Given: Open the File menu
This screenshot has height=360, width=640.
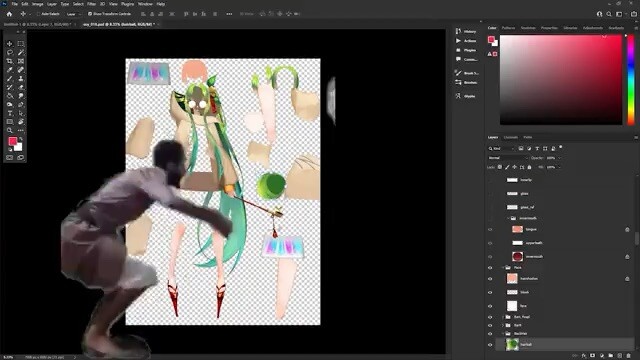Looking at the screenshot, I should coord(15,4).
